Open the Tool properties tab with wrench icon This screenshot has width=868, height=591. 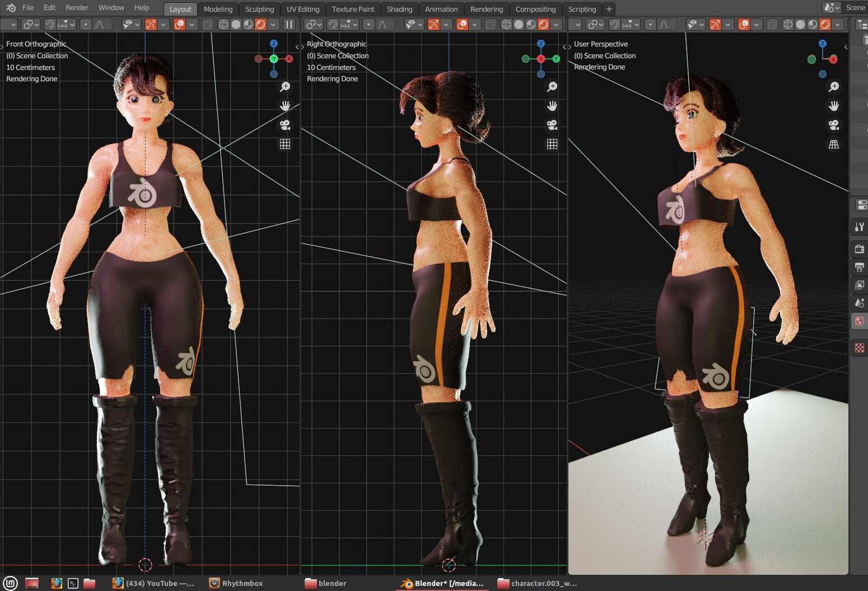coord(860,227)
